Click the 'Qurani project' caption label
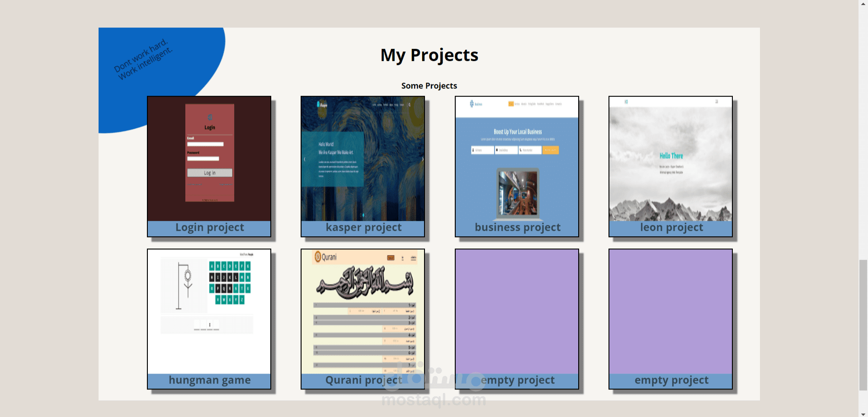 pyautogui.click(x=364, y=380)
